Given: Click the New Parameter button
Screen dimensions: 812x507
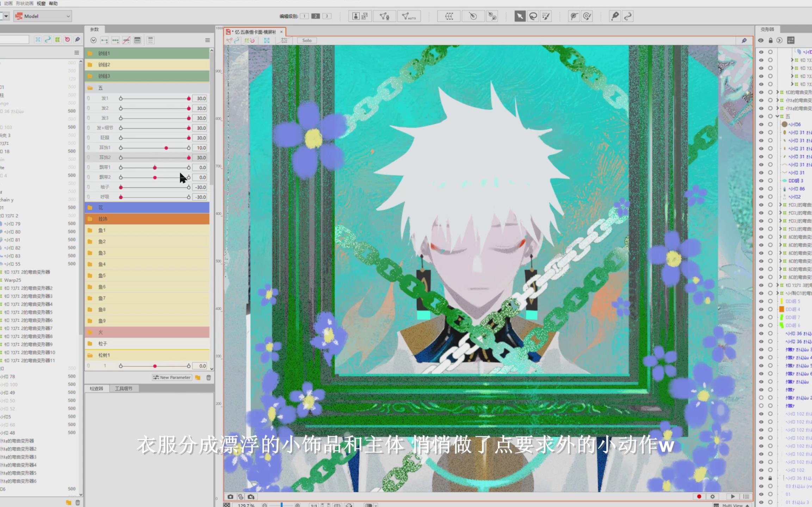Looking at the screenshot, I should click(172, 377).
